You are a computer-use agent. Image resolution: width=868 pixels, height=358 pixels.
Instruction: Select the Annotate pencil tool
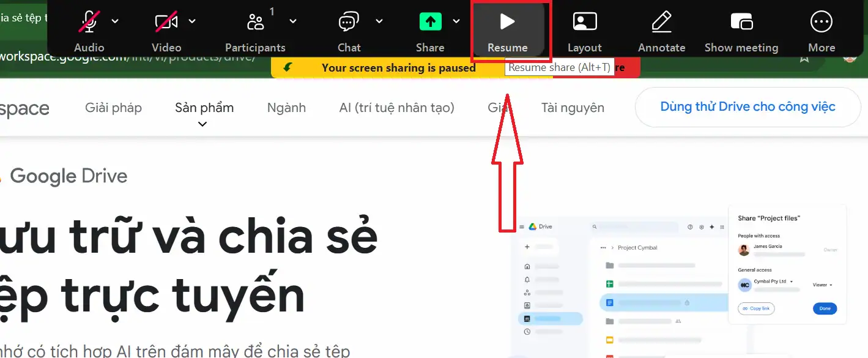click(661, 23)
